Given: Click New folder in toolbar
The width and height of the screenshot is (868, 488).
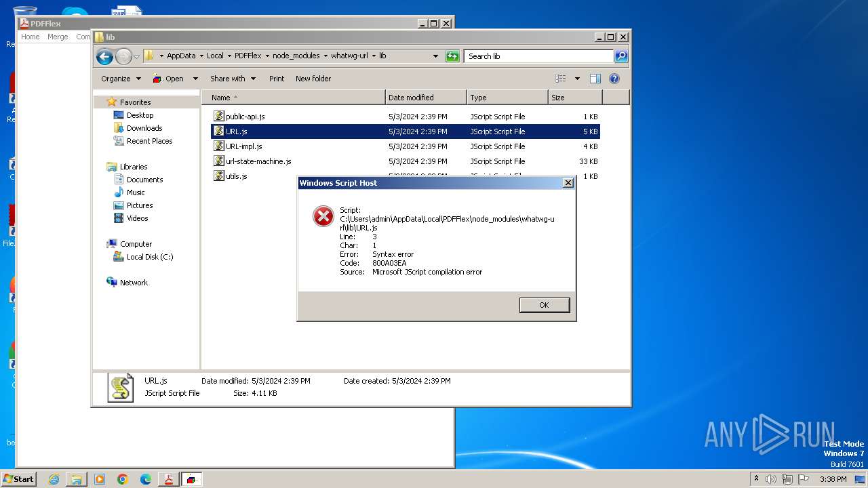Looking at the screenshot, I should click(x=313, y=79).
